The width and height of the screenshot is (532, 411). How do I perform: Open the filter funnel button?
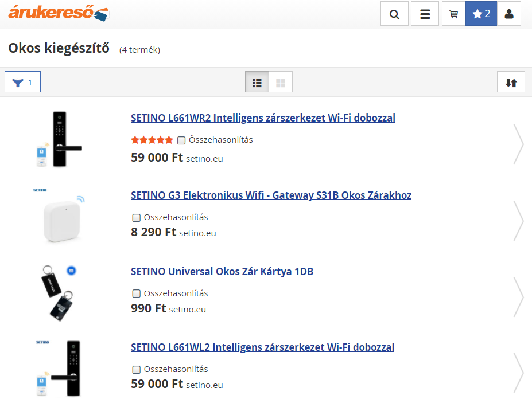22,82
